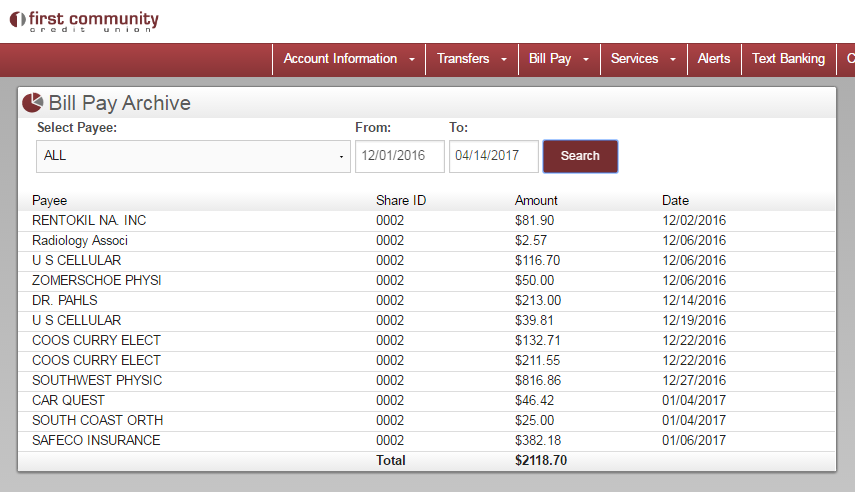
Task: Click the $2.57 amount
Action: point(531,241)
